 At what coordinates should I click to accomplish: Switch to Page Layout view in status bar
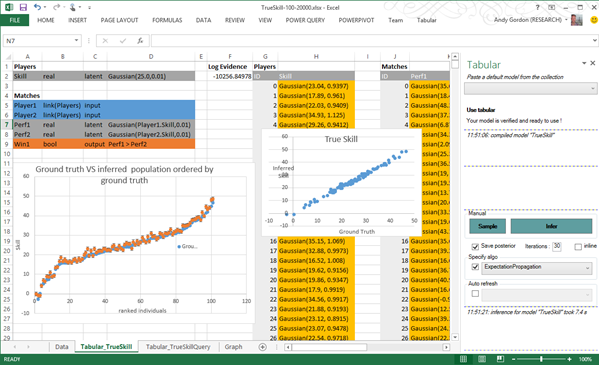pos(482,359)
